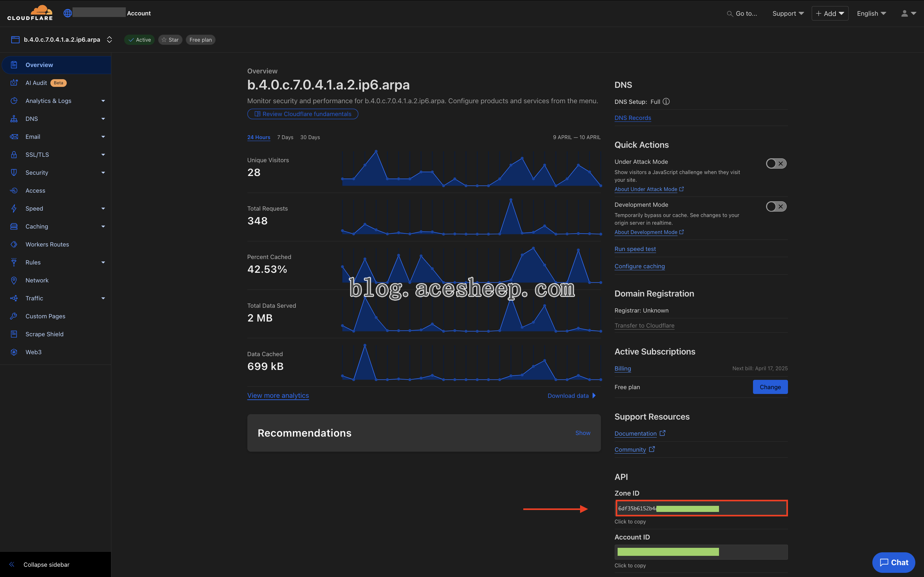Click the Web3 sidebar icon

(14, 352)
